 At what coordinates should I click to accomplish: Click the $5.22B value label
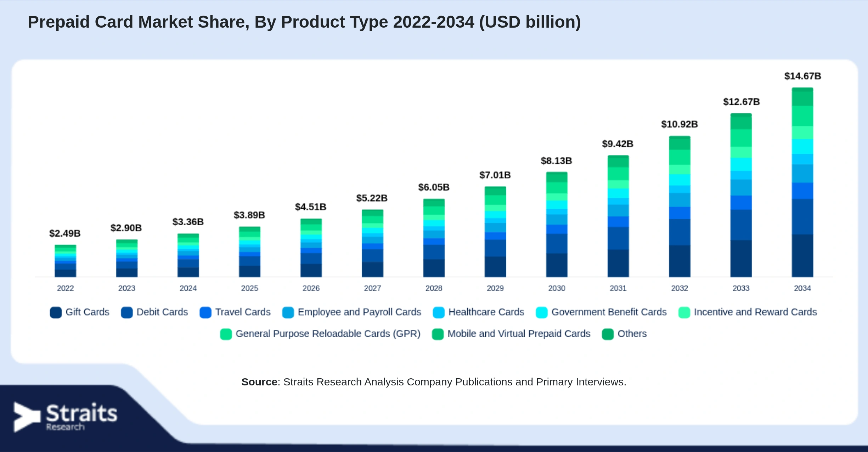point(372,198)
